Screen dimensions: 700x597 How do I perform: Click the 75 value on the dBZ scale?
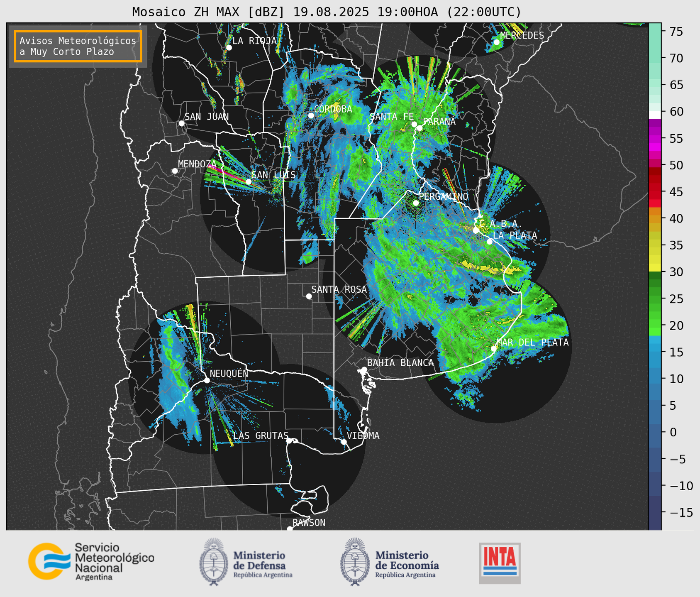[x=676, y=32]
